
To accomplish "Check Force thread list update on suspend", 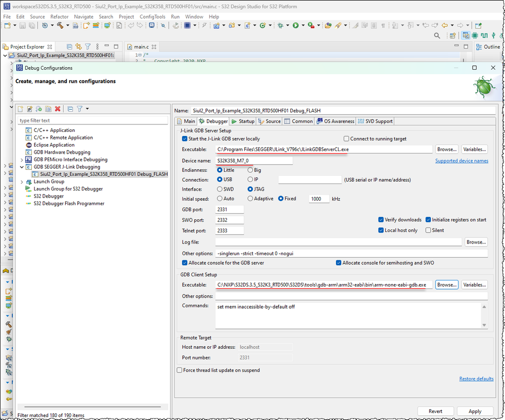I will coord(180,370).
